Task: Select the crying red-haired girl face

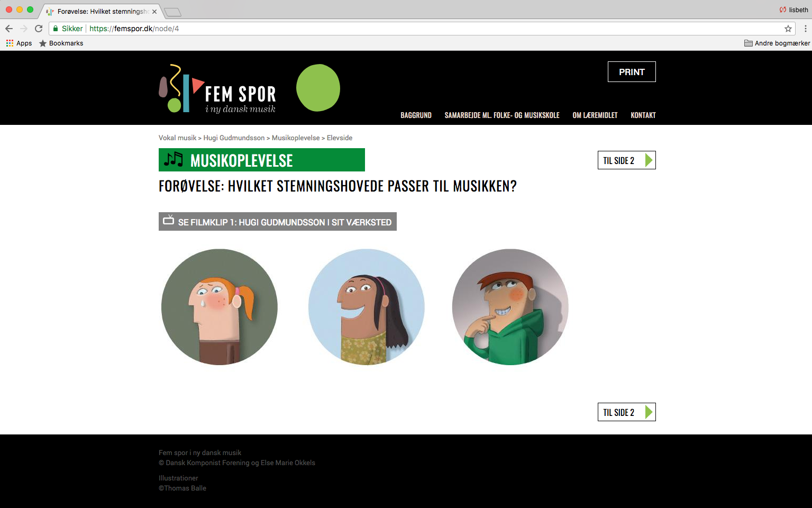Action: point(220,307)
